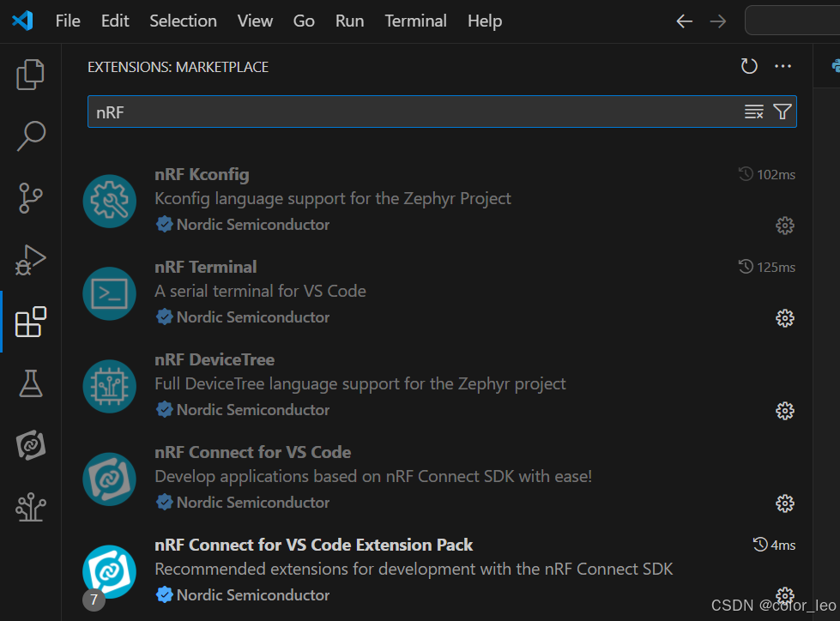Screen dimensions: 840x621
Task: Open the nRF Connect sidebar icon
Action: (x=30, y=445)
